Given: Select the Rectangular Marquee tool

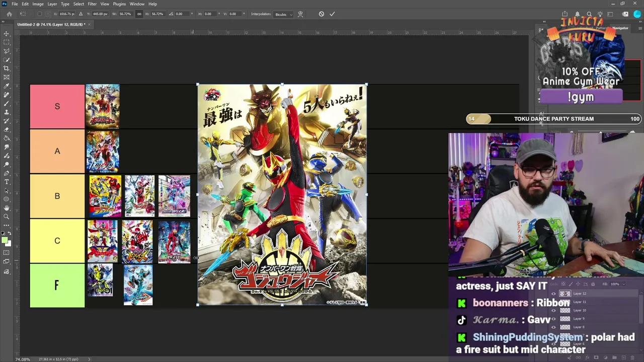Looking at the screenshot, I should (x=7, y=42).
